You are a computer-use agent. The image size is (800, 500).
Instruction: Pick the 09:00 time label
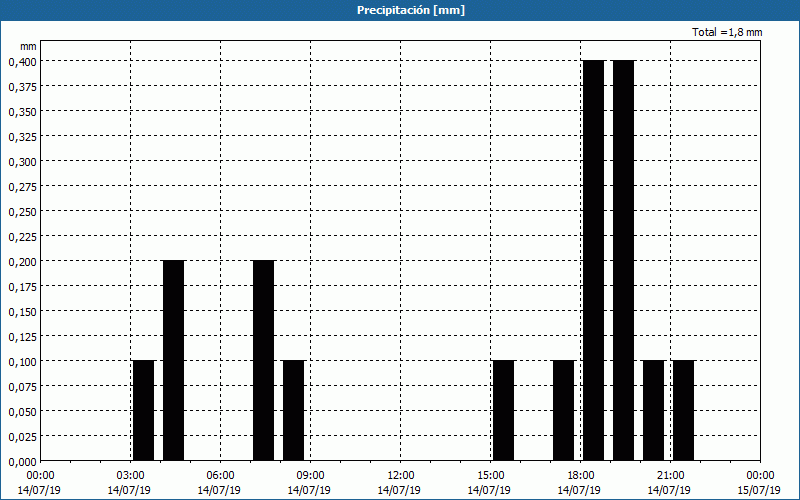pos(311,476)
